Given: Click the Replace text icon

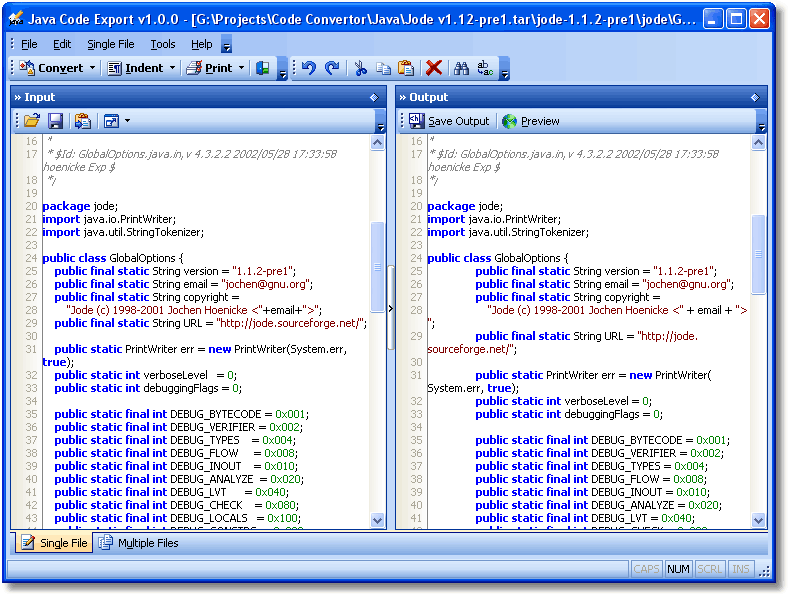Looking at the screenshot, I should point(485,68).
